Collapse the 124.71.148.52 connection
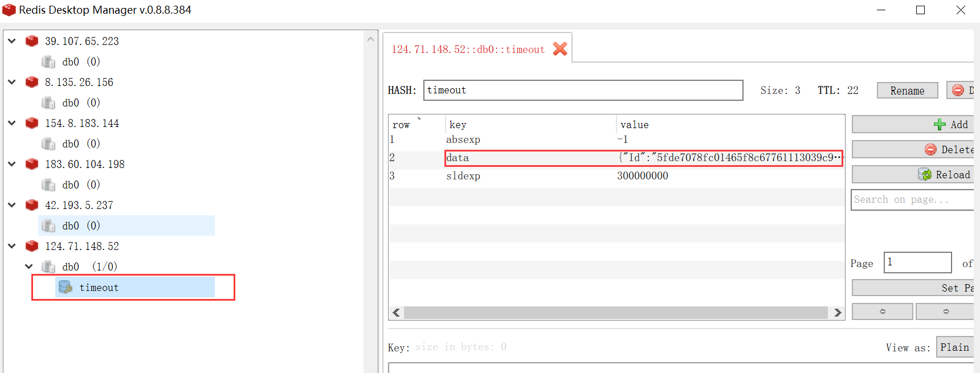This screenshot has height=373, width=980. click(x=12, y=246)
